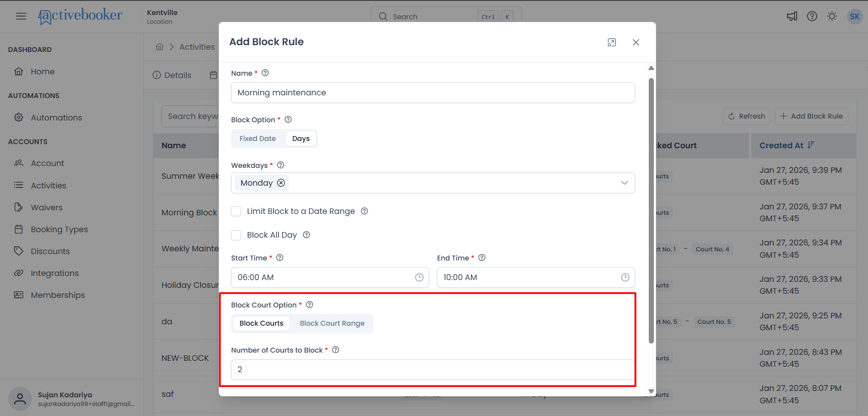Switch to the Details tab
This screenshot has height=416, width=868.
pos(172,75)
